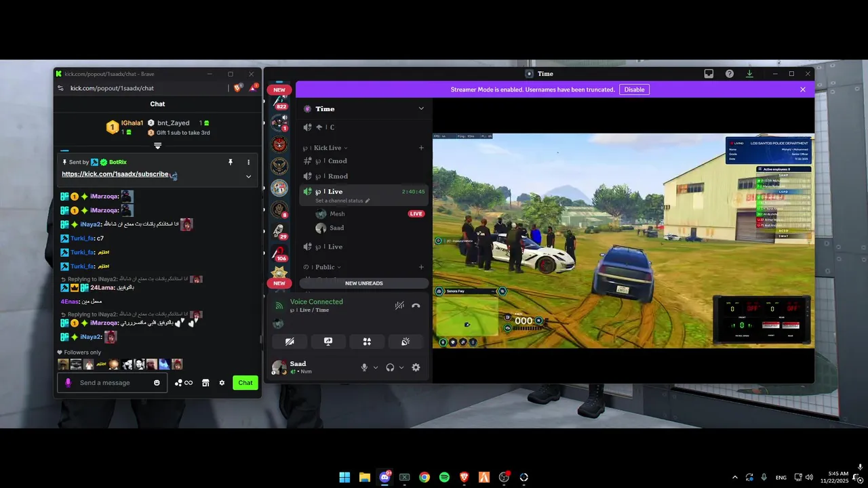Open Spotify from the taskbar
This screenshot has height=488, width=868.
click(444, 477)
